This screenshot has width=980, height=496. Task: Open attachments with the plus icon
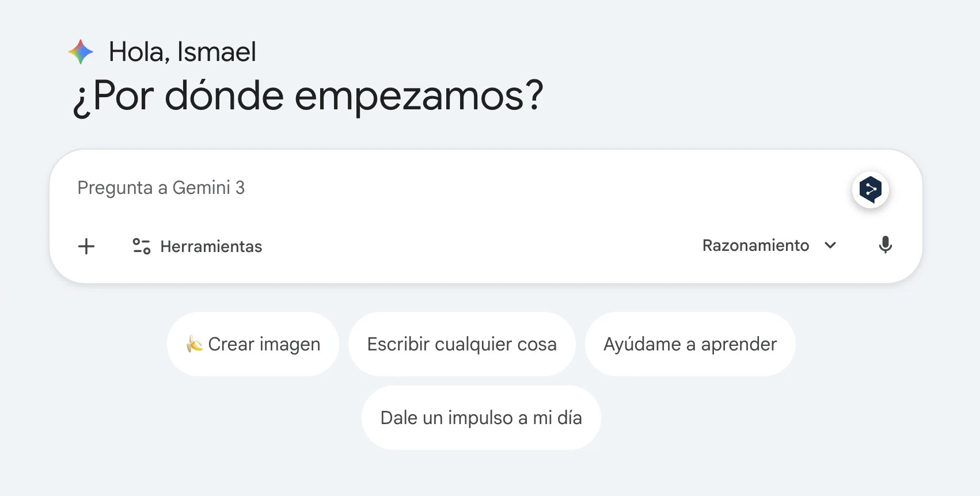[86, 246]
